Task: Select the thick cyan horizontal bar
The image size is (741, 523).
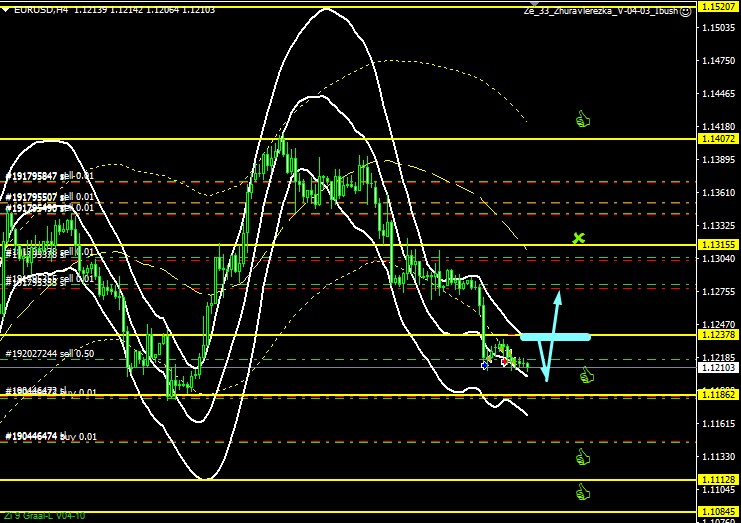Action: click(x=555, y=337)
